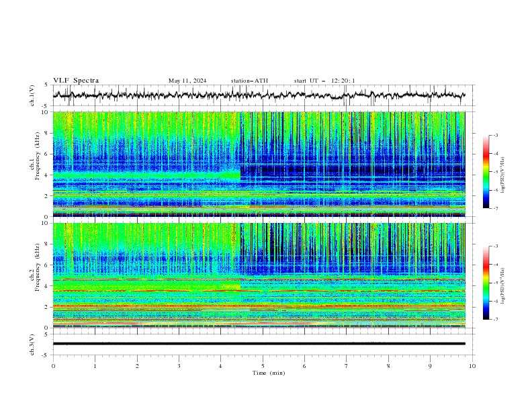Click the ch.2 colorbar "log(PSD)(V²/Hz)" label

tap(502, 286)
